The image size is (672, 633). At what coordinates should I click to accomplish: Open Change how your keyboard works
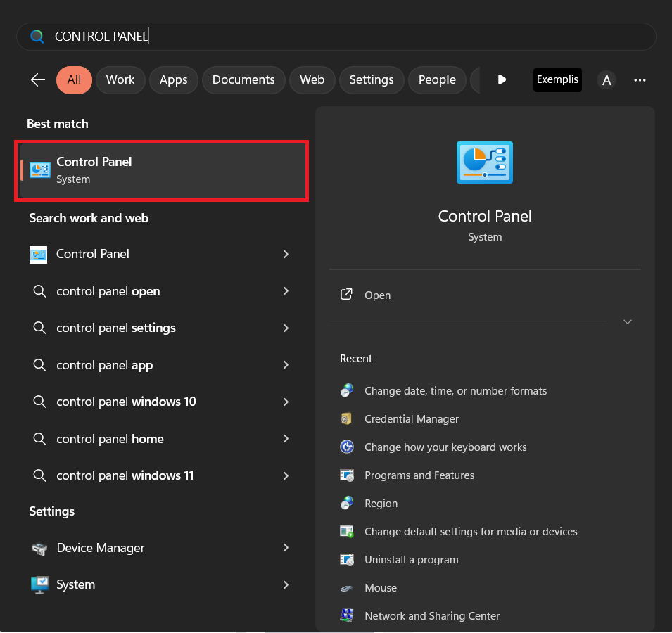click(x=445, y=447)
